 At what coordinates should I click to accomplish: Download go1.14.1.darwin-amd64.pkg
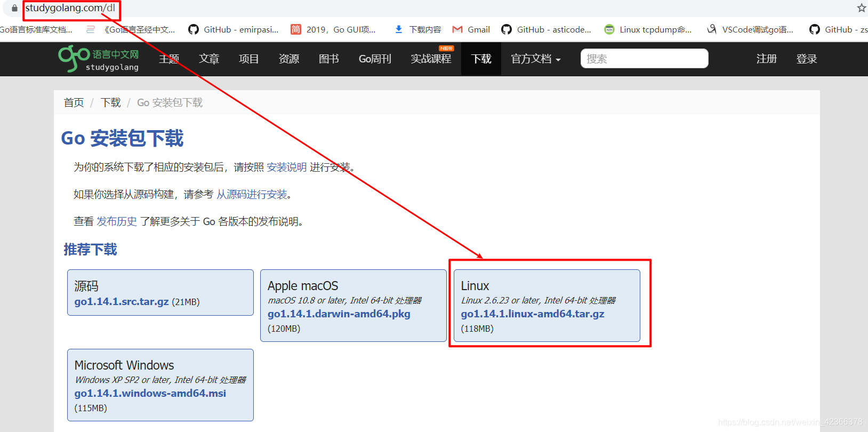point(339,314)
